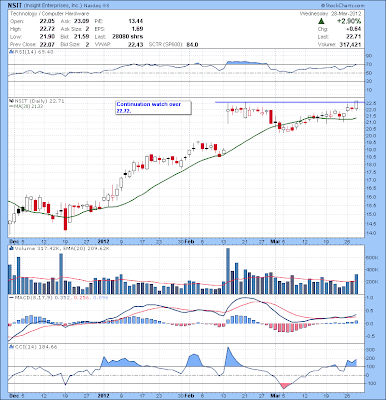This screenshot has height=400, width=386.
Task: Select the Open value 22.05
Action: pyautogui.click(x=48, y=21)
